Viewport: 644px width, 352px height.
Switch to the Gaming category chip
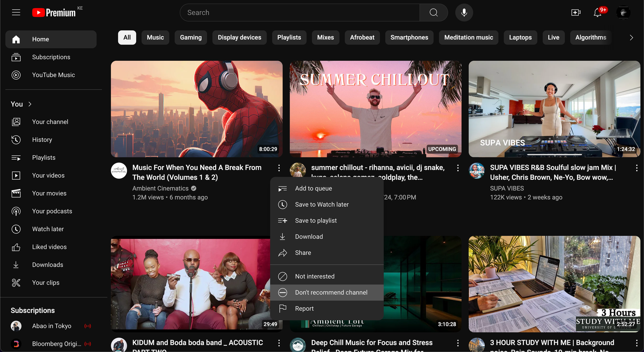pyautogui.click(x=190, y=37)
